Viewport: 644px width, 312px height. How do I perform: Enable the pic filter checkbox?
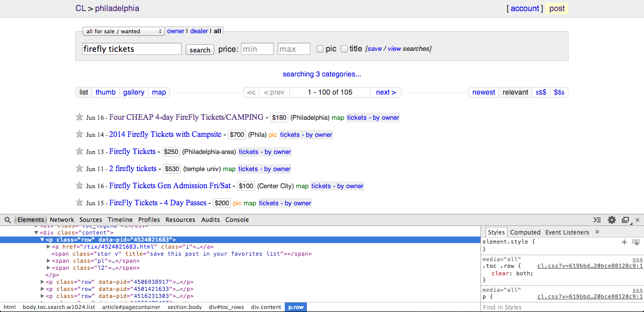pyautogui.click(x=320, y=49)
